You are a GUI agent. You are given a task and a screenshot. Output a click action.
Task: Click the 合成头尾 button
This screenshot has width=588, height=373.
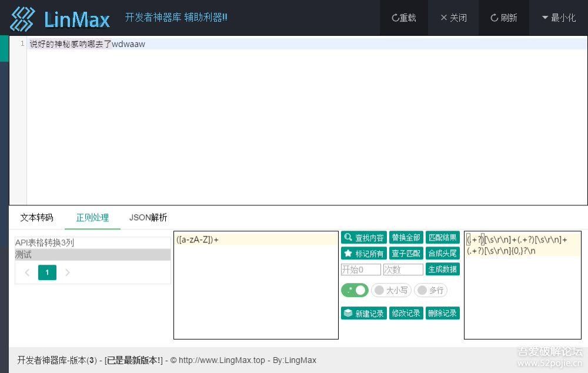click(443, 254)
